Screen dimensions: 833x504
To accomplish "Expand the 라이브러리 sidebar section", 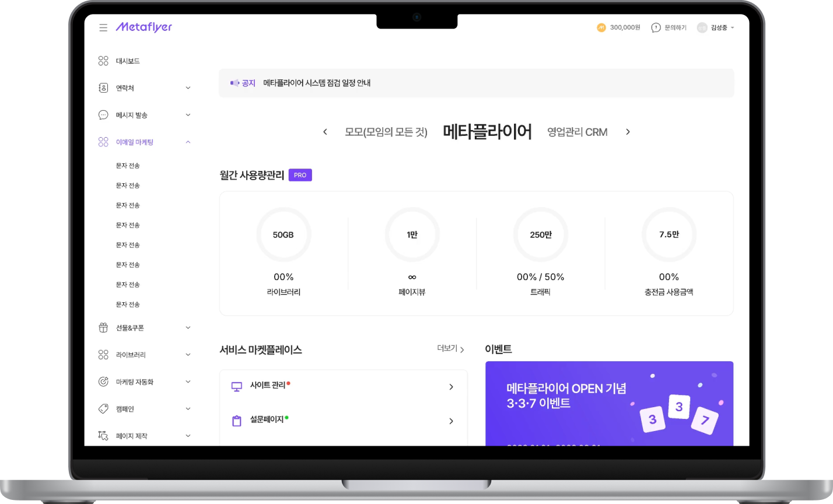I will pos(188,355).
